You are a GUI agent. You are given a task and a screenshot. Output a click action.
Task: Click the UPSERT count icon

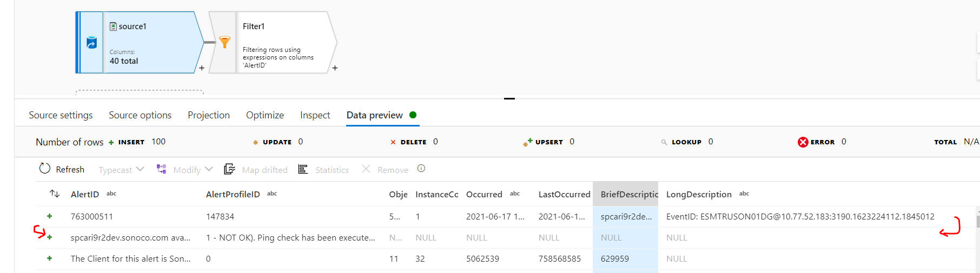(528, 142)
